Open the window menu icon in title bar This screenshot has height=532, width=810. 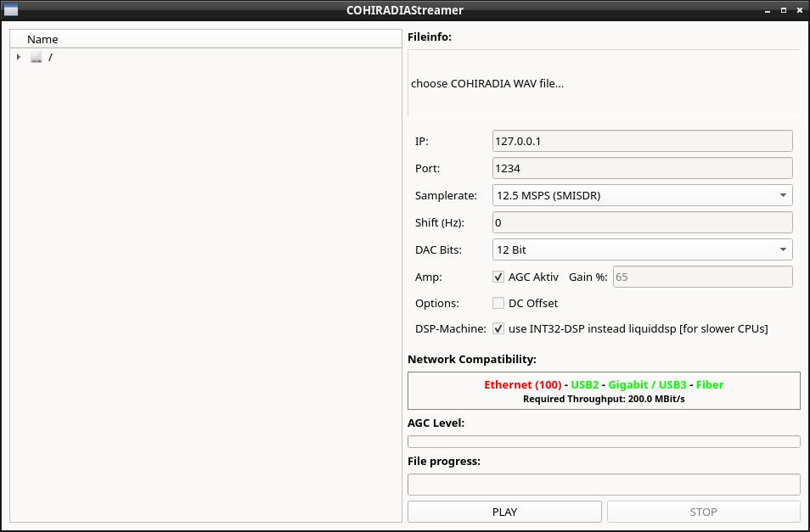(x=11, y=10)
